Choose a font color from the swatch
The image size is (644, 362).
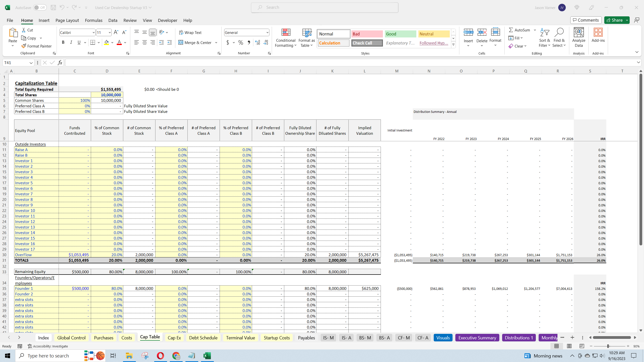point(119,42)
